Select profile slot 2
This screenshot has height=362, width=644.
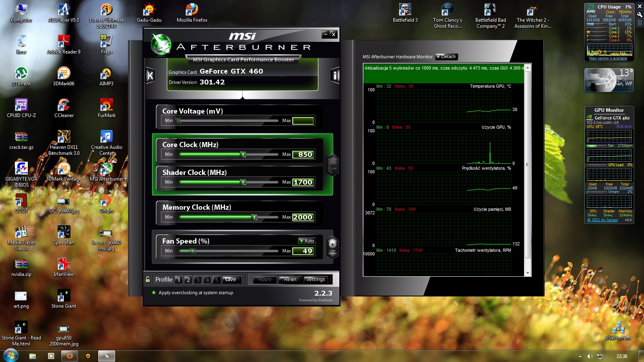click(x=188, y=280)
